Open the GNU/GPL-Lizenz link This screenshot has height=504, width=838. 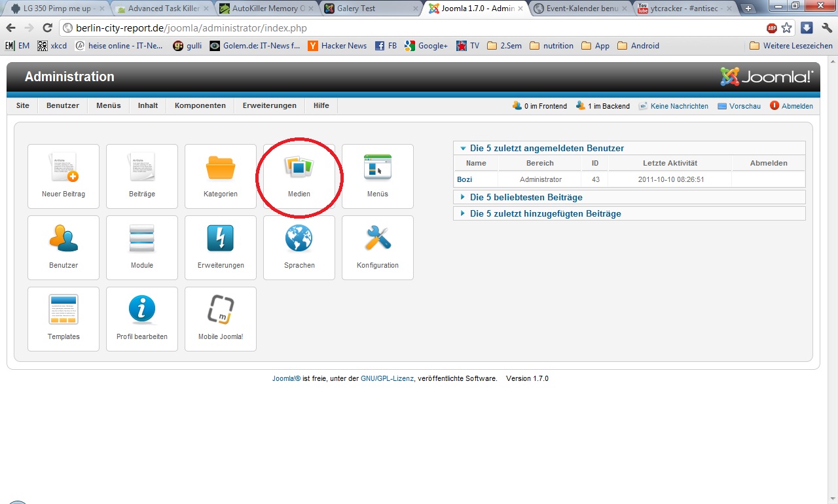click(x=387, y=378)
